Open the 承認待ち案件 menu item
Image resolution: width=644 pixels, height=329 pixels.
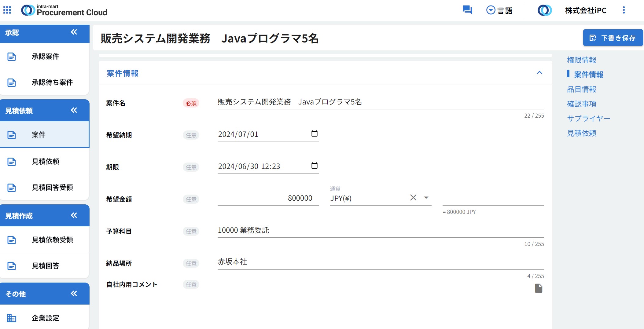[45, 82]
